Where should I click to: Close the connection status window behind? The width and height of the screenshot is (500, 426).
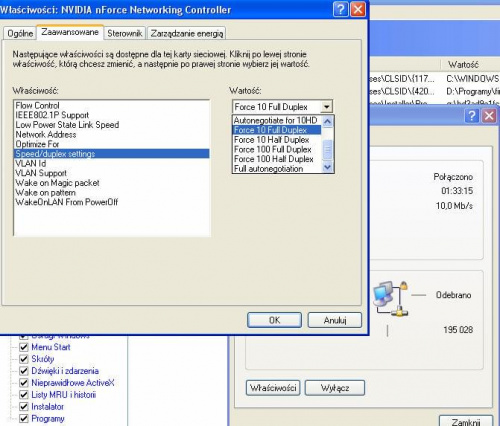pyautogui.click(x=489, y=116)
